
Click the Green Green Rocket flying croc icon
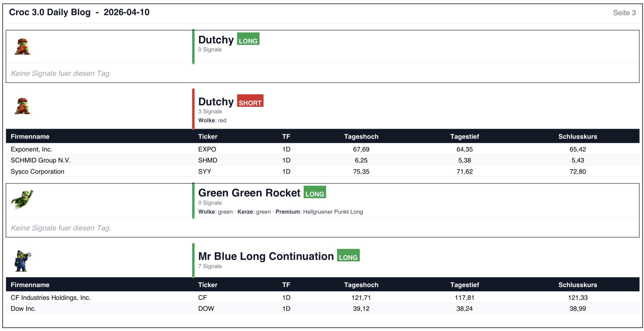[22, 199]
